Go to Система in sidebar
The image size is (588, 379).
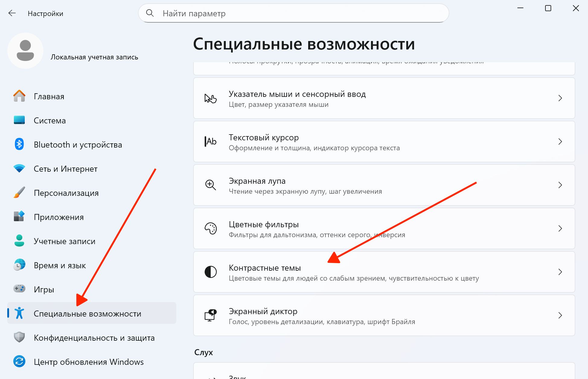(x=50, y=120)
